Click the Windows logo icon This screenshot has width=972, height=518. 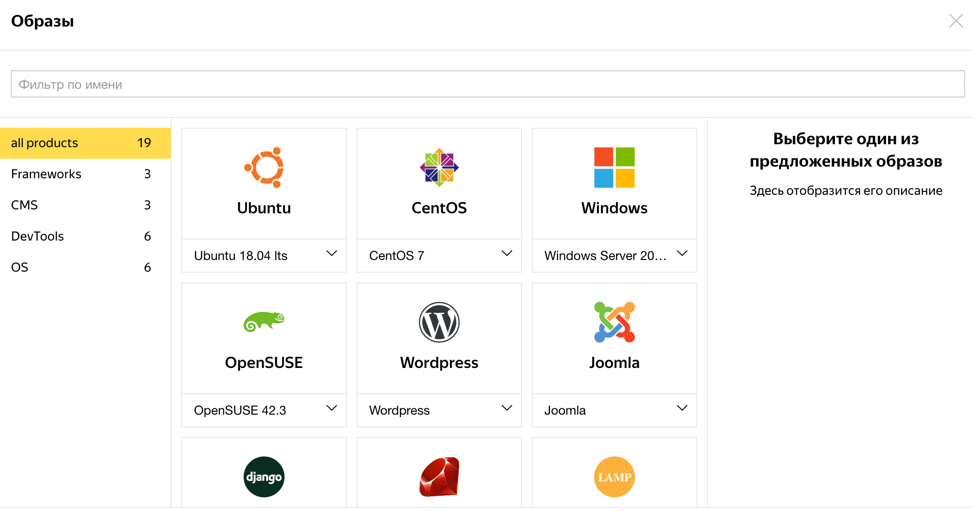tap(614, 168)
